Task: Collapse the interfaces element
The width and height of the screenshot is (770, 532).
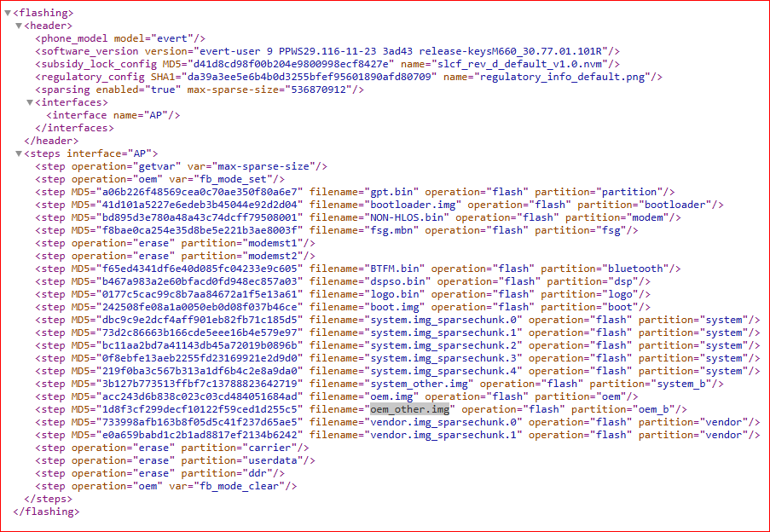Action: 30,102
